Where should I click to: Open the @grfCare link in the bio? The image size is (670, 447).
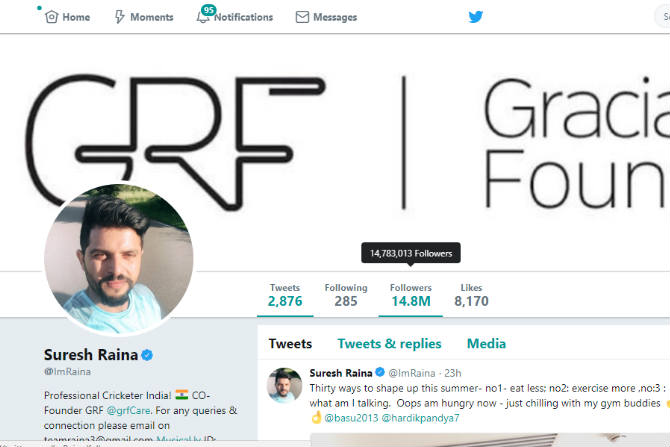(128, 411)
